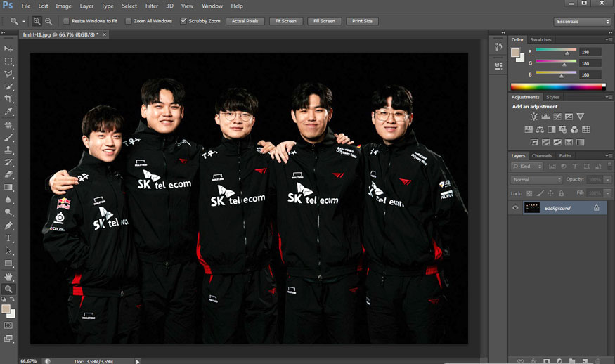
Task: Select the Zoom tool in the toolbox
Action: (8, 290)
